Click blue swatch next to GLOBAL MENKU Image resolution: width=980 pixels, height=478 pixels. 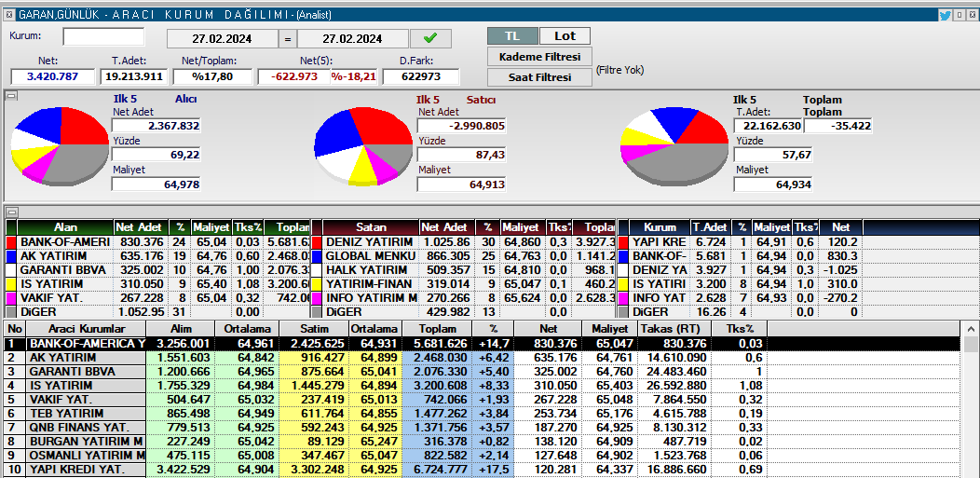pos(317,256)
